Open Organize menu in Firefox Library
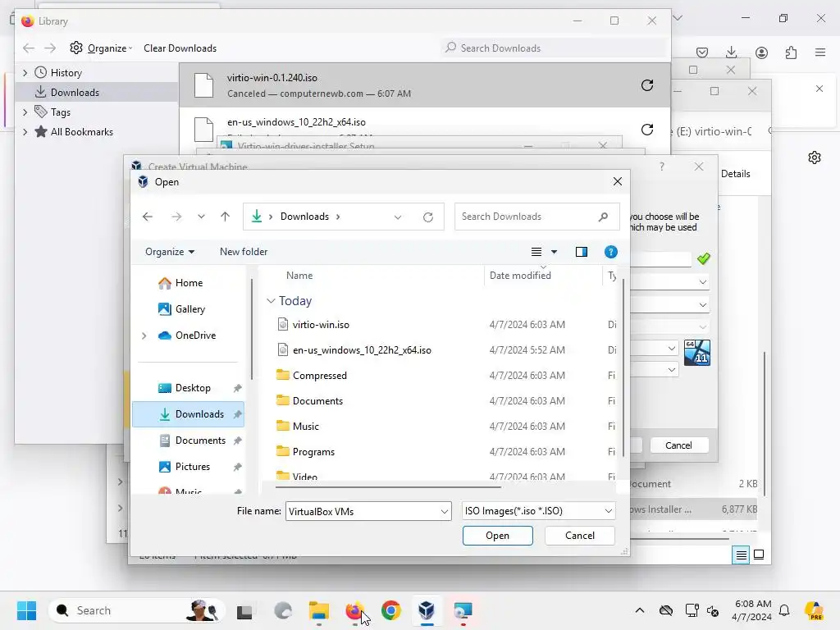 [101, 48]
